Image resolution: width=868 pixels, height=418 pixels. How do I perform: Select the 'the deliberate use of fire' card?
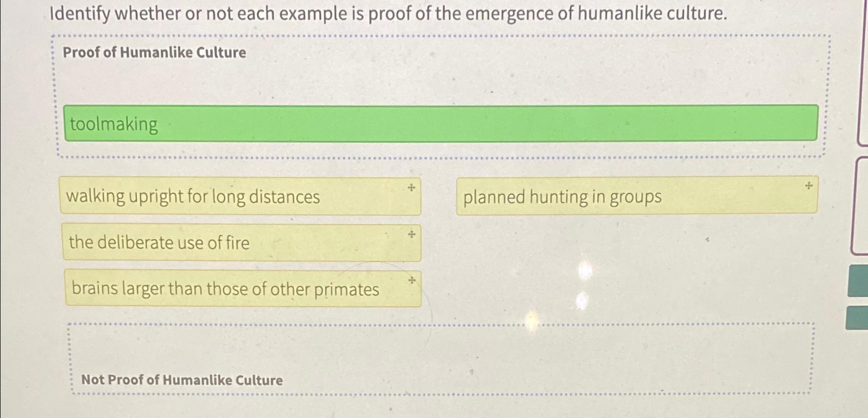click(x=241, y=242)
